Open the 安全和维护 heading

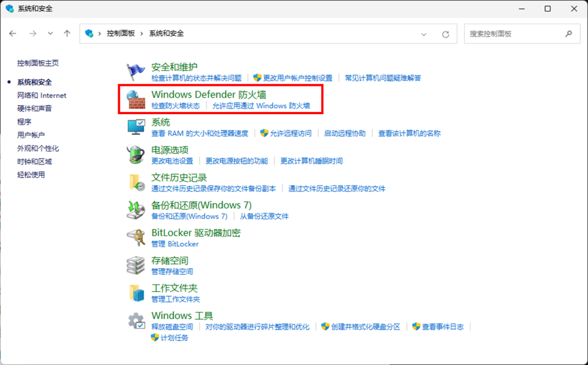[174, 67]
